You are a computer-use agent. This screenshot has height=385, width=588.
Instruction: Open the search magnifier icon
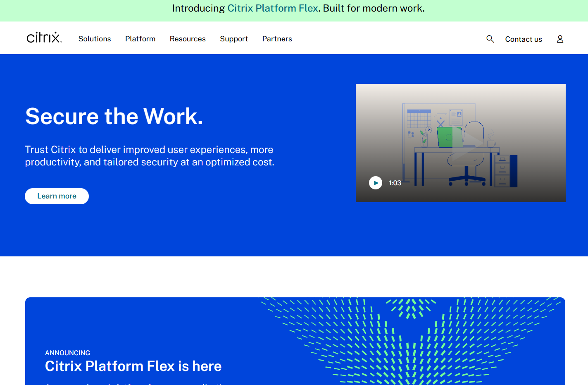490,39
